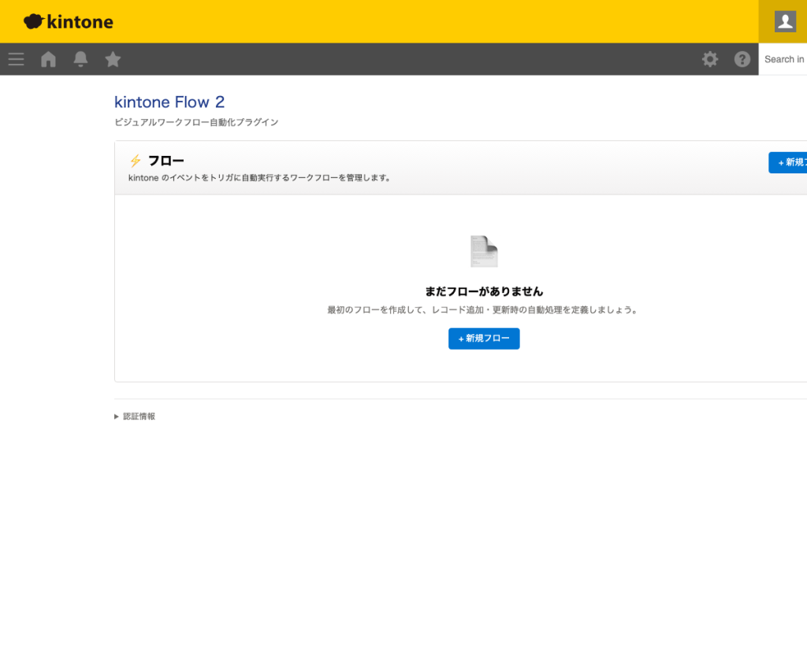Click the lightning bolt flow icon
Viewport: 807px width, 672px height.
[134, 160]
